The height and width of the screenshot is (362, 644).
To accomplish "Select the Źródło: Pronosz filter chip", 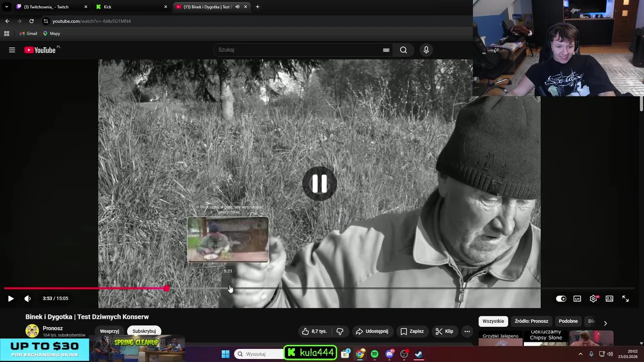I will [x=531, y=321].
